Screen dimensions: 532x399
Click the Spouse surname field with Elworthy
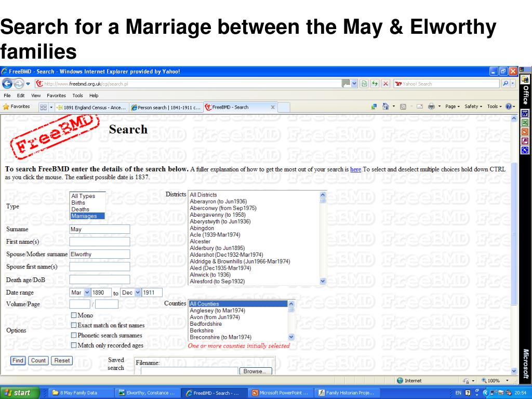(99, 254)
